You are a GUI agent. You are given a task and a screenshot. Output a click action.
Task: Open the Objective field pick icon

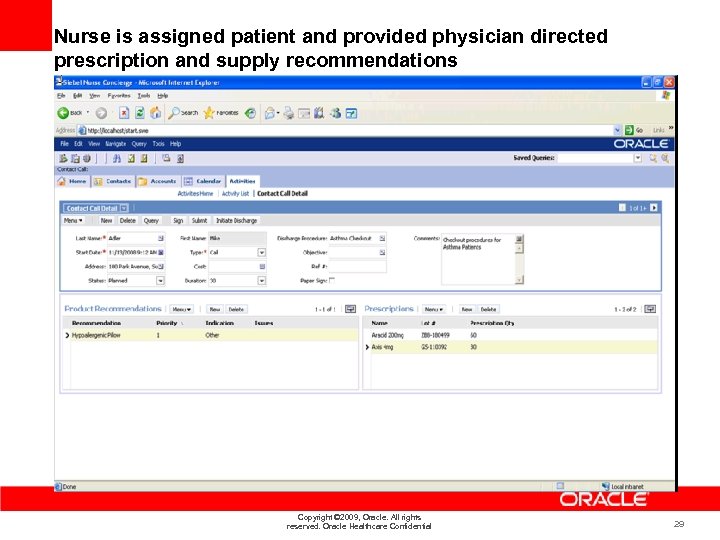[x=382, y=253]
